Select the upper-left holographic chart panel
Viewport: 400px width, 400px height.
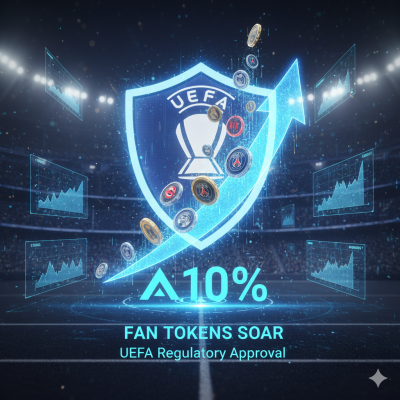point(63,83)
